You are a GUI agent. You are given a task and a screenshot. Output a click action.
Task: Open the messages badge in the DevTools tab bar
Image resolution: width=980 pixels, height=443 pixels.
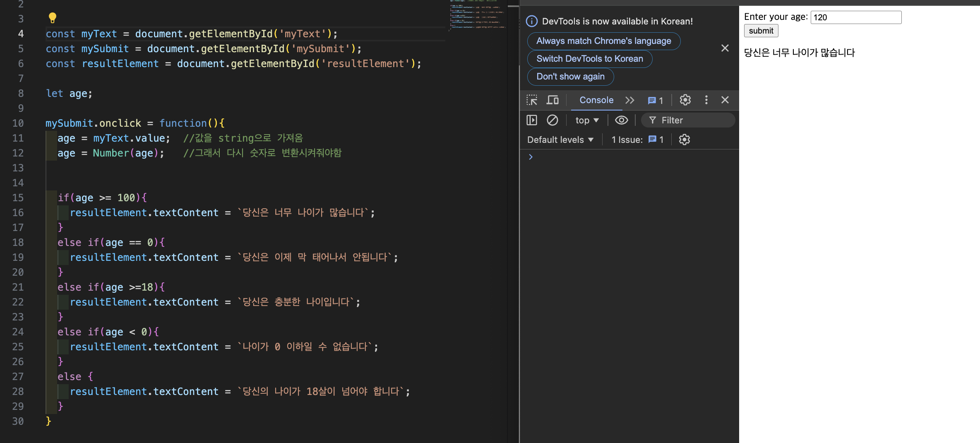click(656, 101)
